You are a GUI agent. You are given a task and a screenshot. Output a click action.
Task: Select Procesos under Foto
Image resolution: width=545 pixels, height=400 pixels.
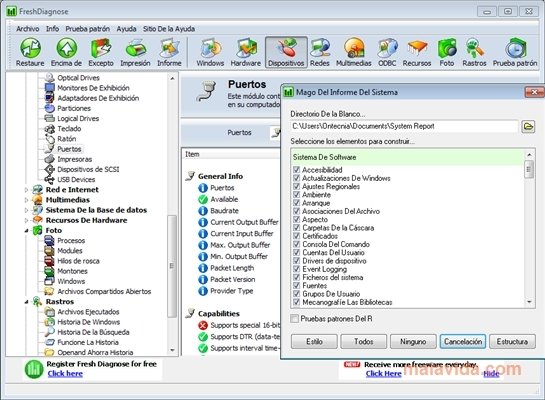tap(71, 240)
